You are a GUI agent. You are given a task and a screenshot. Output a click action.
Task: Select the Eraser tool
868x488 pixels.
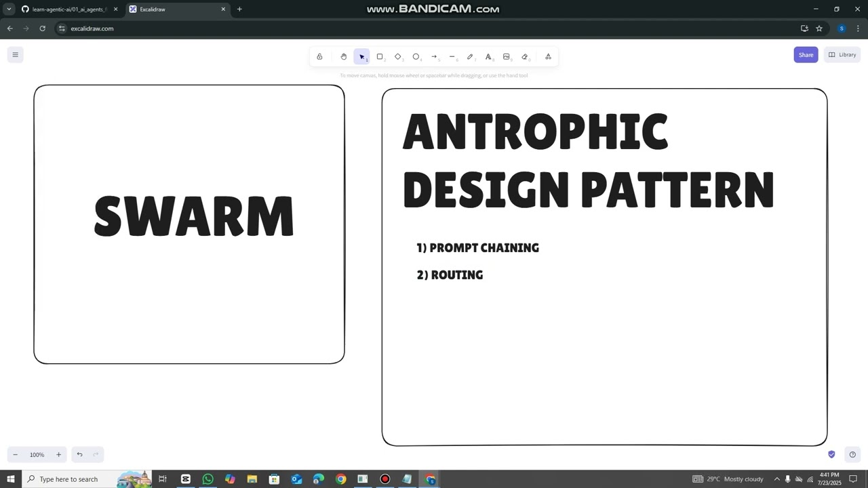coord(524,56)
